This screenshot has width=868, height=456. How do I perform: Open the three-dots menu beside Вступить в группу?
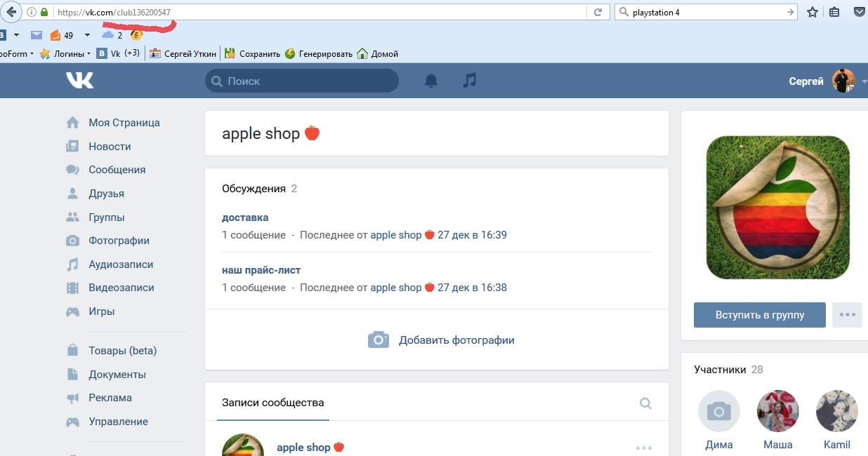(x=847, y=315)
